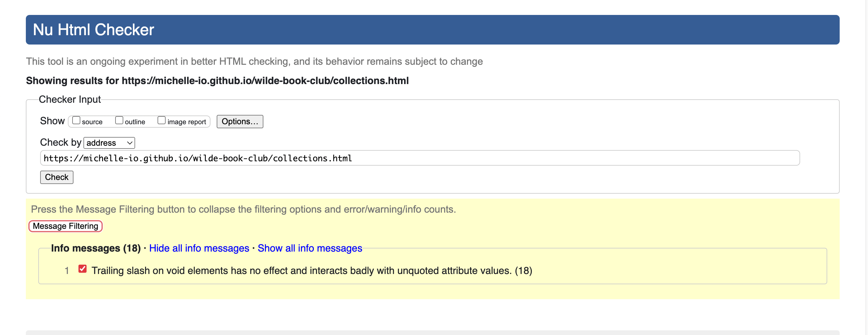Viewport: 868px width, 335px height.
Task: Enable the source checkbox
Action: coord(76,120)
